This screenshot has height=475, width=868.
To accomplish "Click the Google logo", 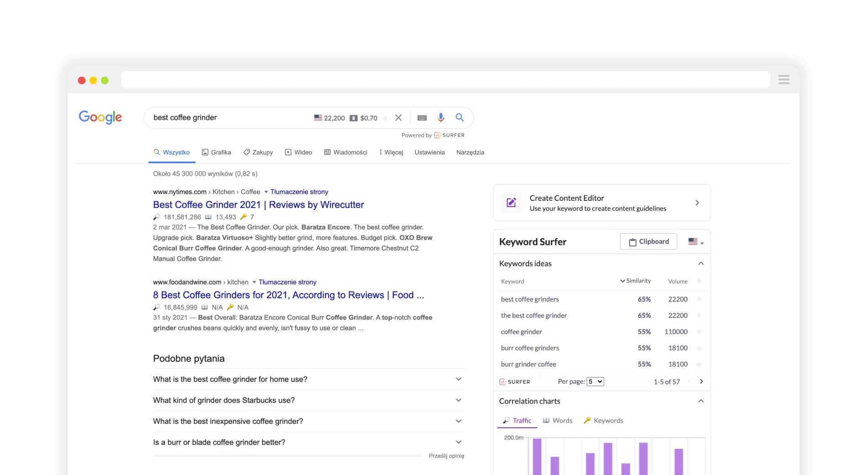I will click(100, 117).
